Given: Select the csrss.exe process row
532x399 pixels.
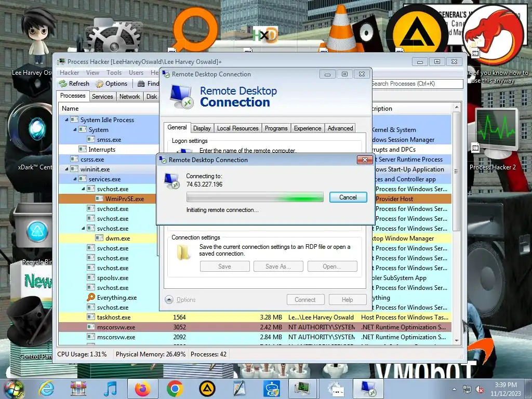Looking at the screenshot, I should coord(109,159).
